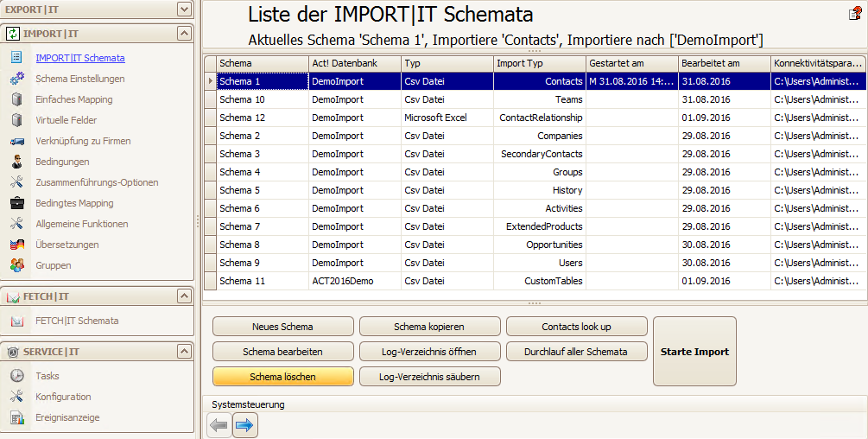Click the SERVICE|IT panel header icon
Image resolution: width=868 pixels, height=439 pixels.
point(12,352)
